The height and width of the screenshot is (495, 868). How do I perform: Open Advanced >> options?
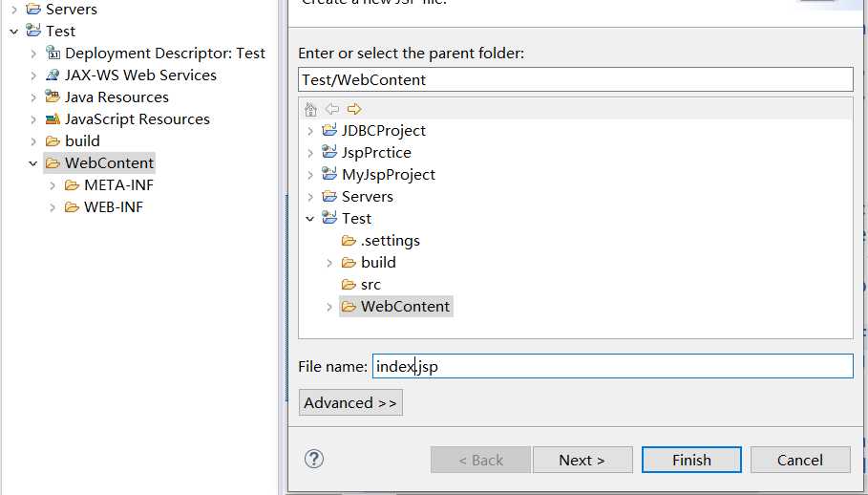coord(350,402)
